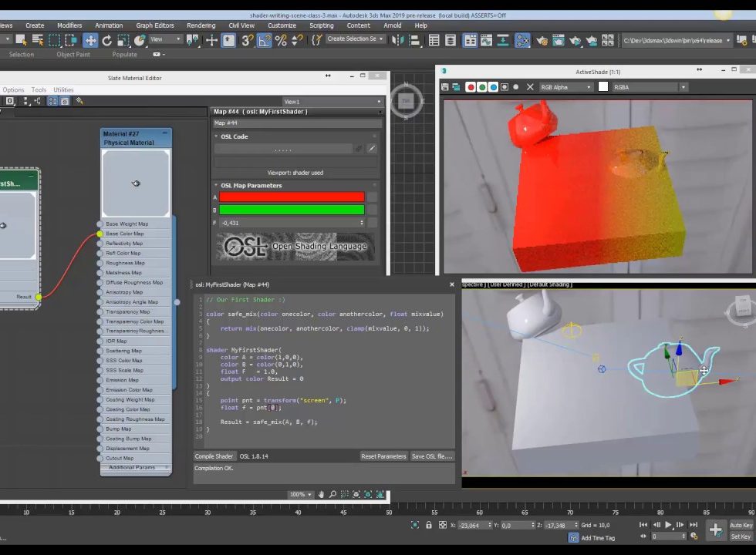Collapse the OSL Code rollout
The width and height of the screenshot is (756, 555).
point(216,136)
